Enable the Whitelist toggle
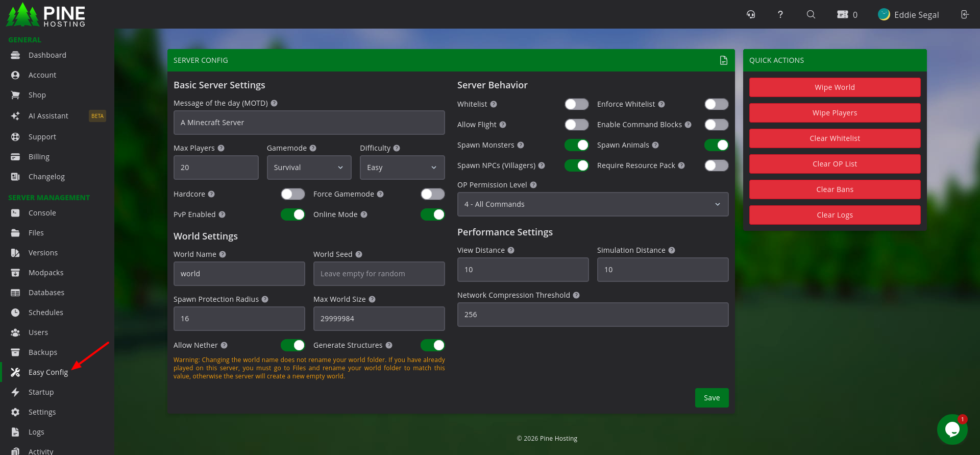 [577, 104]
